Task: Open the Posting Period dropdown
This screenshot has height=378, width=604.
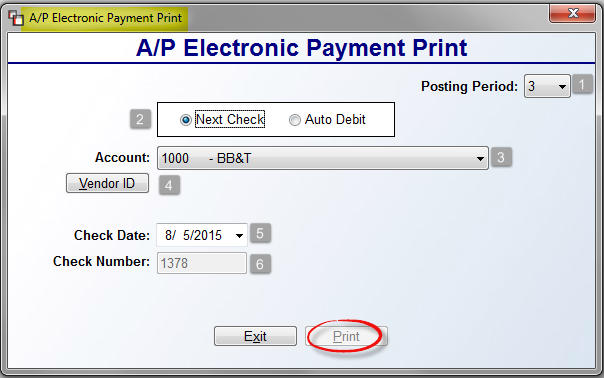Action: pos(547,86)
